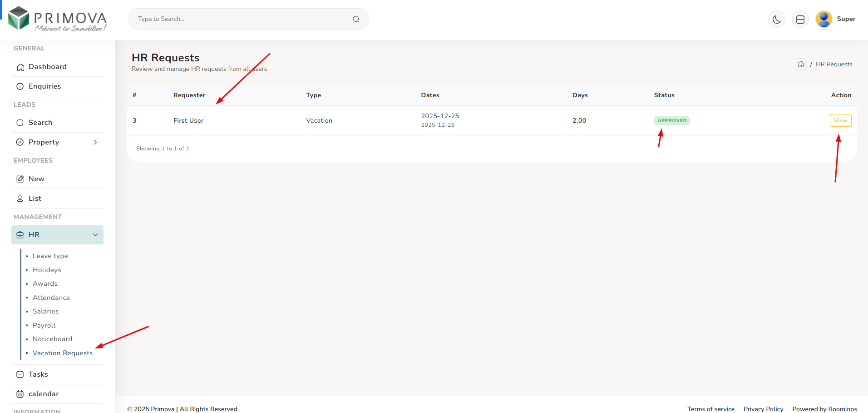Viewport: 868px width, 413px height.
Task: Click the home breadcrumb icon
Action: pos(800,65)
